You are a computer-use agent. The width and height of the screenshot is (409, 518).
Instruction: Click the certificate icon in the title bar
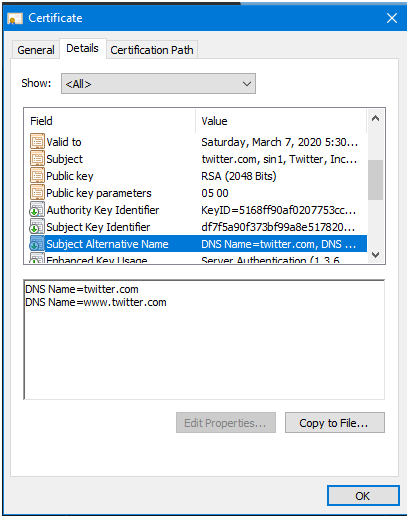click(x=15, y=18)
